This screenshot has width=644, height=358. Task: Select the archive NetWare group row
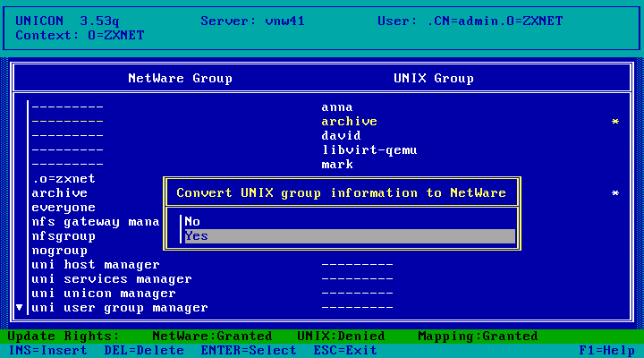(60, 193)
